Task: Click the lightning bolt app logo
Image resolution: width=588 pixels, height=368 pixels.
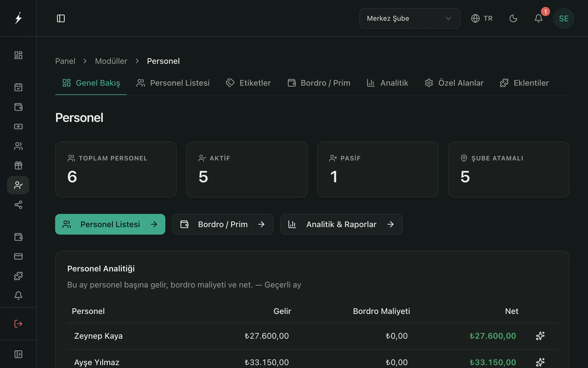Action: (x=18, y=18)
